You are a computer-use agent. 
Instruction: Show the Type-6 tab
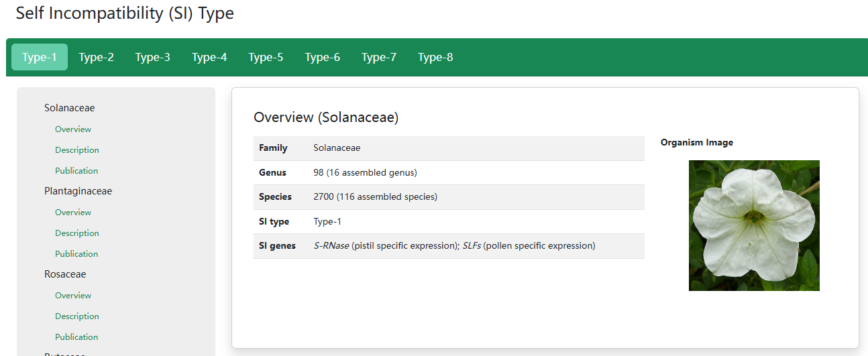click(322, 58)
